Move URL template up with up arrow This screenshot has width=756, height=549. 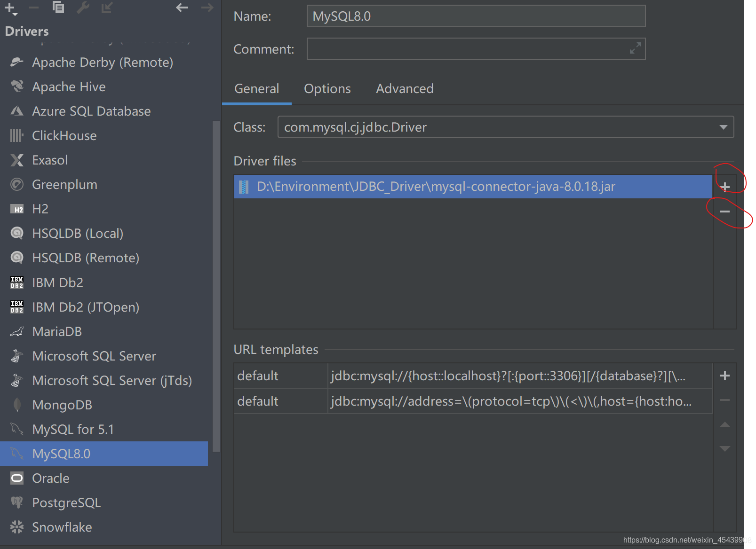coord(725,424)
